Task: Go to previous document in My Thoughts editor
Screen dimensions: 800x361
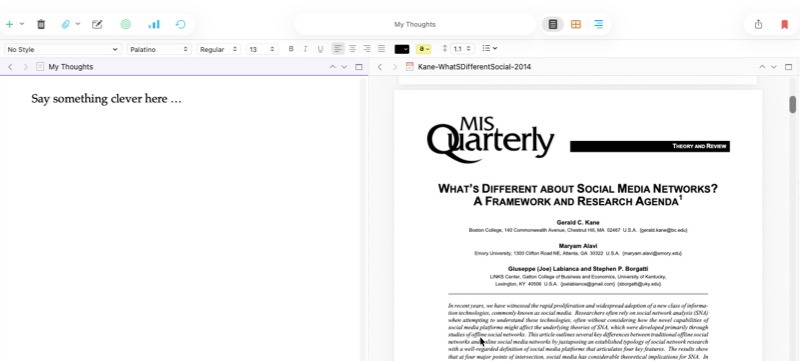Action: click(x=333, y=67)
